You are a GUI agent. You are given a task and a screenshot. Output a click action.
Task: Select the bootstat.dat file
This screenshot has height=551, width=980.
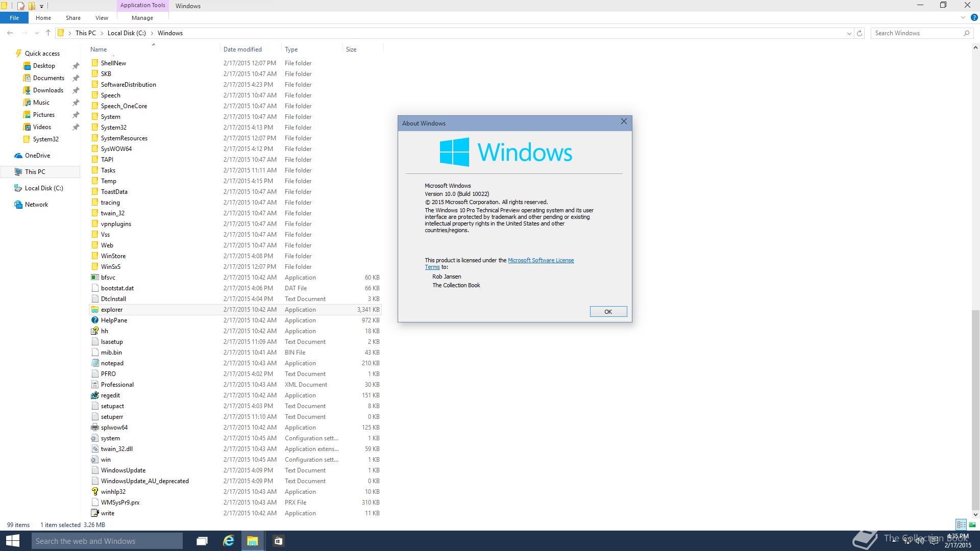coord(235,288)
